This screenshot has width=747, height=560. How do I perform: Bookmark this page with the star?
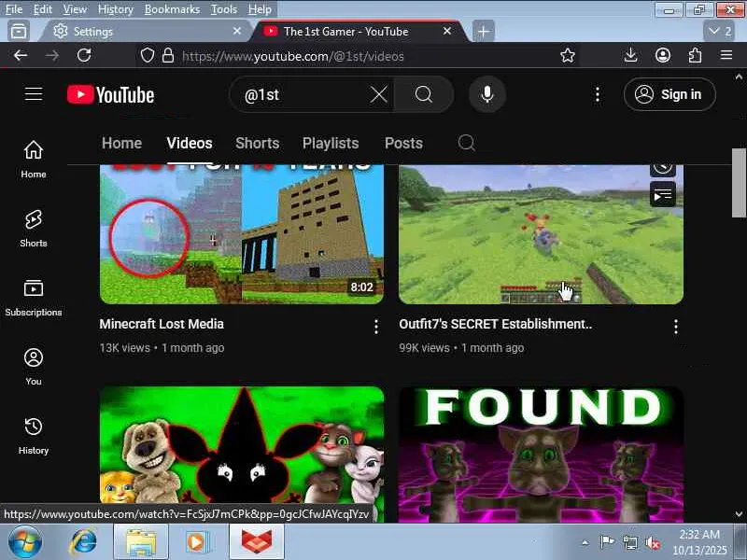(568, 56)
